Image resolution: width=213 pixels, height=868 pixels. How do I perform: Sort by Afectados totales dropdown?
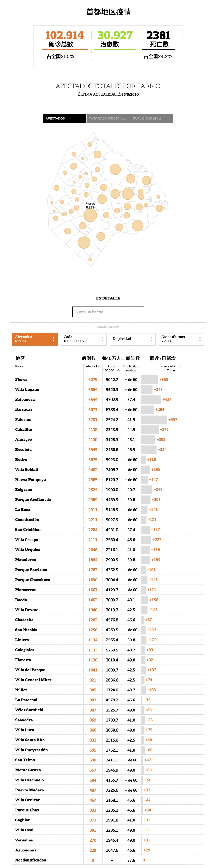(x=35, y=339)
